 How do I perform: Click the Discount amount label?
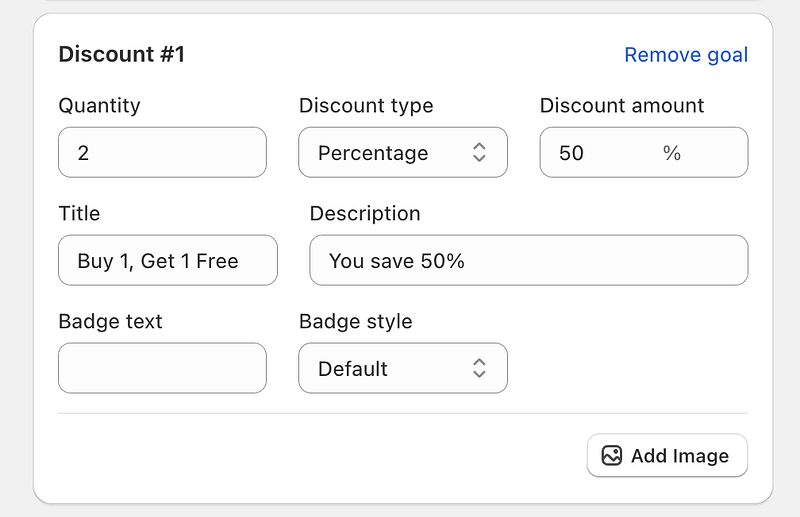pyautogui.click(x=621, y=106)
